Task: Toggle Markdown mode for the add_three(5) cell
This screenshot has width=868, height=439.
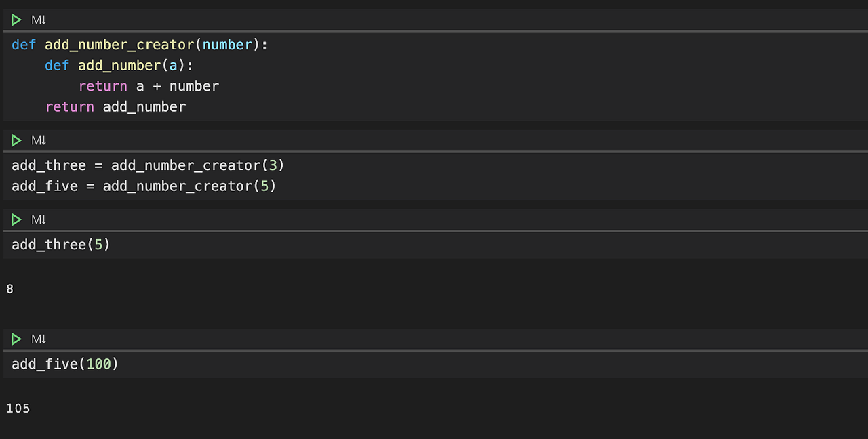Action: coord(39,219)
